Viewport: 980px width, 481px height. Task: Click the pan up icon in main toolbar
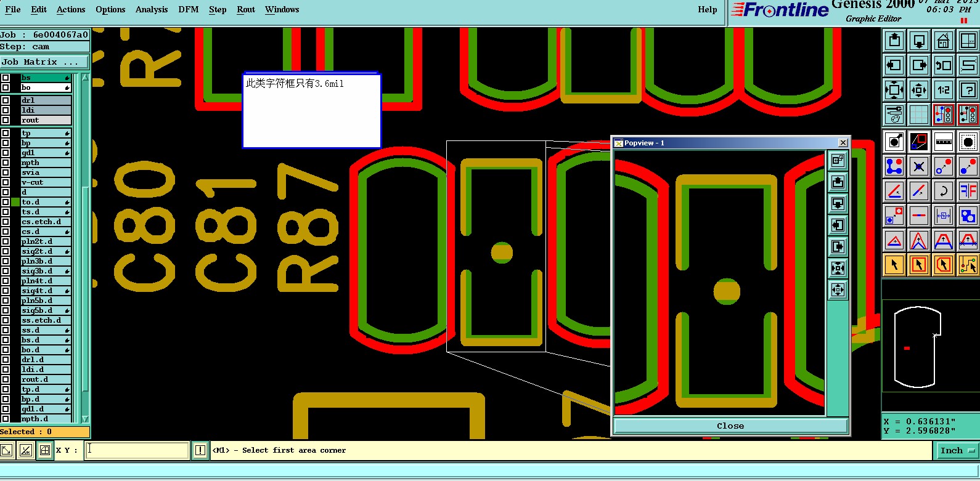point(894,41)
